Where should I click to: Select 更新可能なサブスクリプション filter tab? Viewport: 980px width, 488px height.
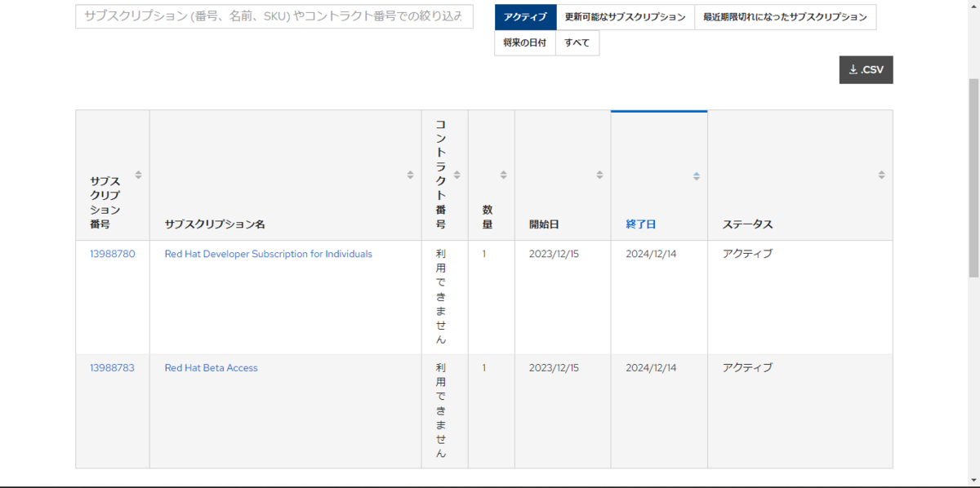[x=625, y=17]
